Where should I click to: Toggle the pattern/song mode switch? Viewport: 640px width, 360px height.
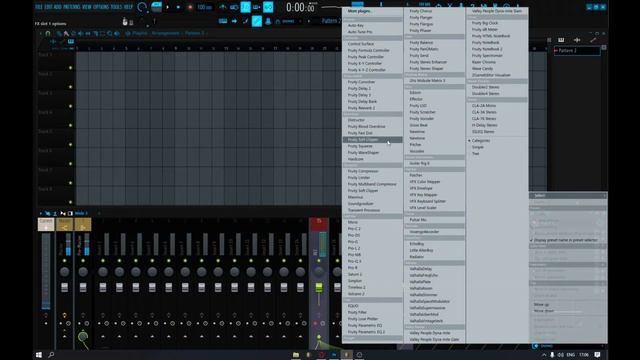156,7
